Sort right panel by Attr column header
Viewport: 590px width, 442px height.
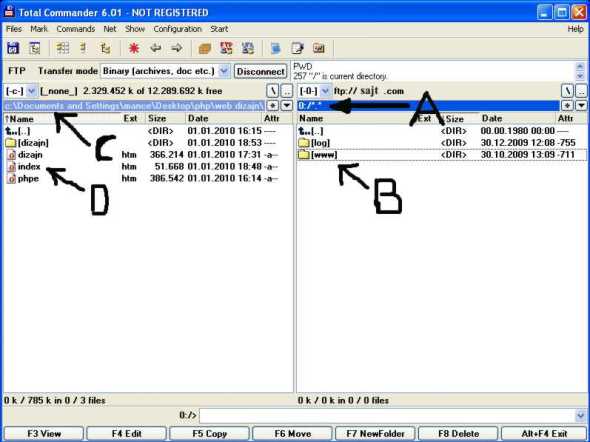(571, 119)
